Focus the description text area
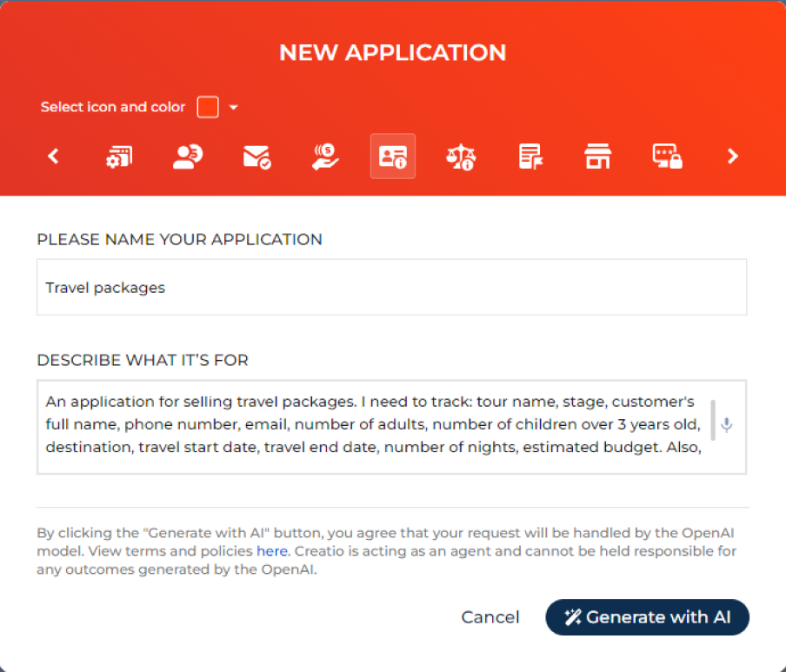Screen dimensions: 786x672 (x=374, y=426)
